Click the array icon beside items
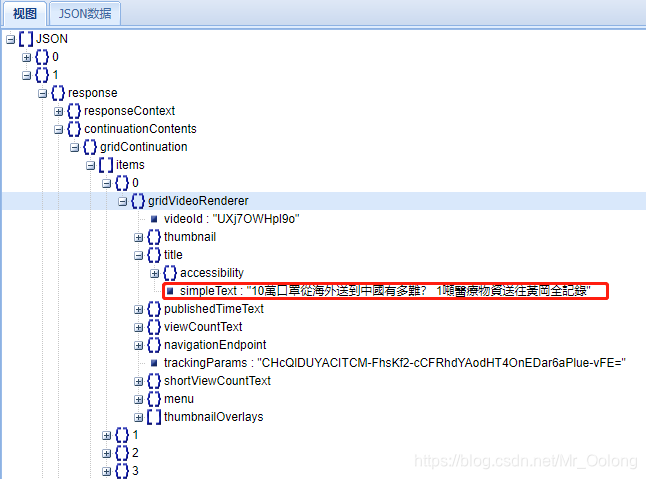This screenshot has width=646, height=479. pos(106,165)
